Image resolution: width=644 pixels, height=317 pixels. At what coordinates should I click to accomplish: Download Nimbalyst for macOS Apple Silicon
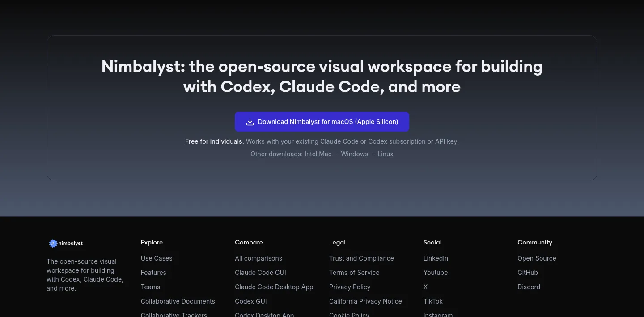322,122
